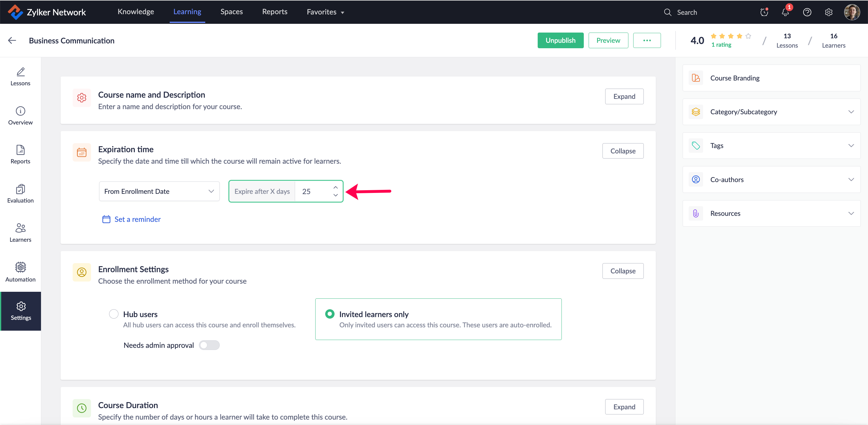The image size is (868, 425).
Task: Click the back arrow beside Business Communication
Action: [x=12, y=40]
